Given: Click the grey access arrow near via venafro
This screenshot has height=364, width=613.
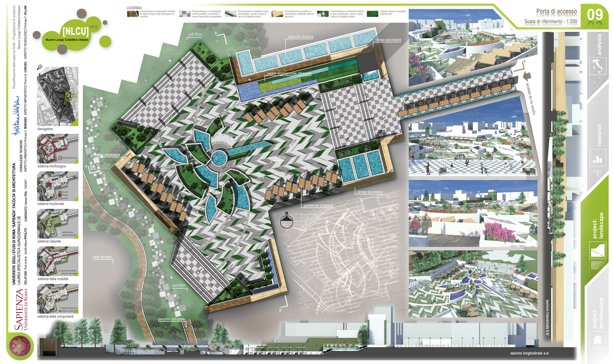Looking at the screenshot, I should coord(527,76).
